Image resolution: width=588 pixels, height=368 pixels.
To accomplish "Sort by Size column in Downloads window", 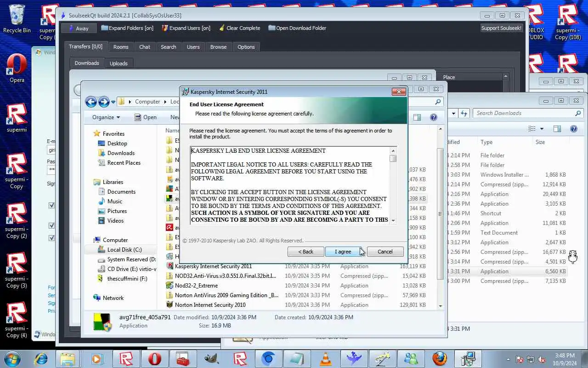I will click(540, 142).
